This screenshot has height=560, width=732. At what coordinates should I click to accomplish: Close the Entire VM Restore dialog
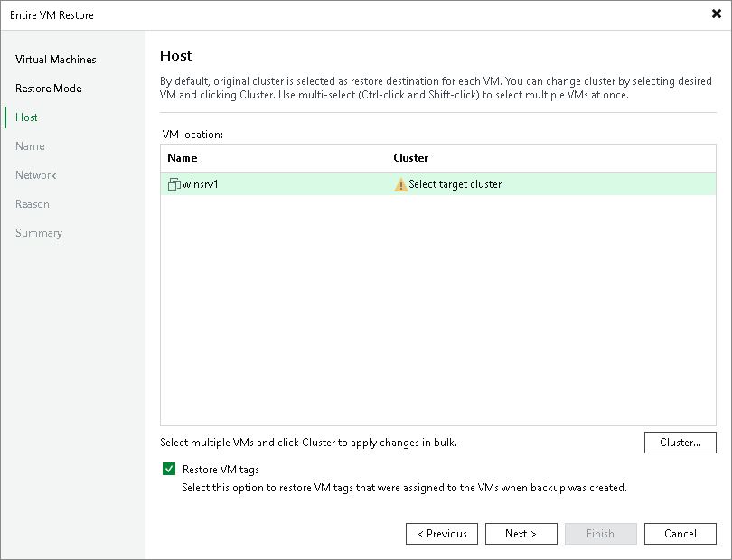[x=716, y=14]
